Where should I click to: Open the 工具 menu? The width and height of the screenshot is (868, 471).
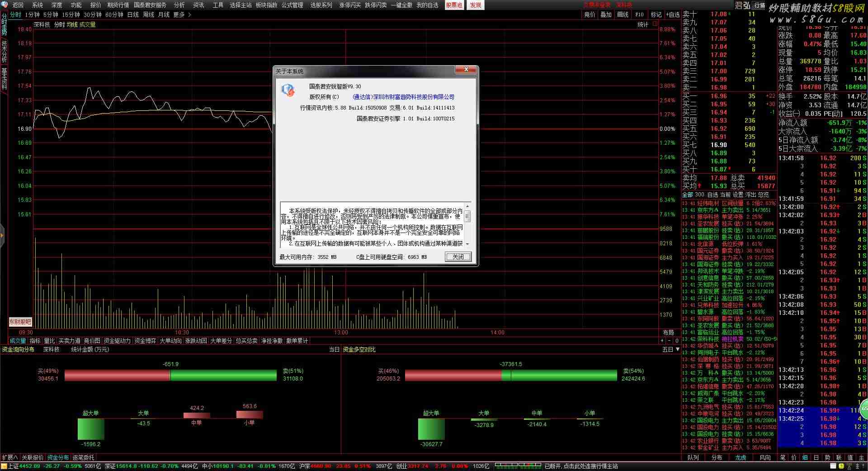pyautogui.click(x=218, y=5)
